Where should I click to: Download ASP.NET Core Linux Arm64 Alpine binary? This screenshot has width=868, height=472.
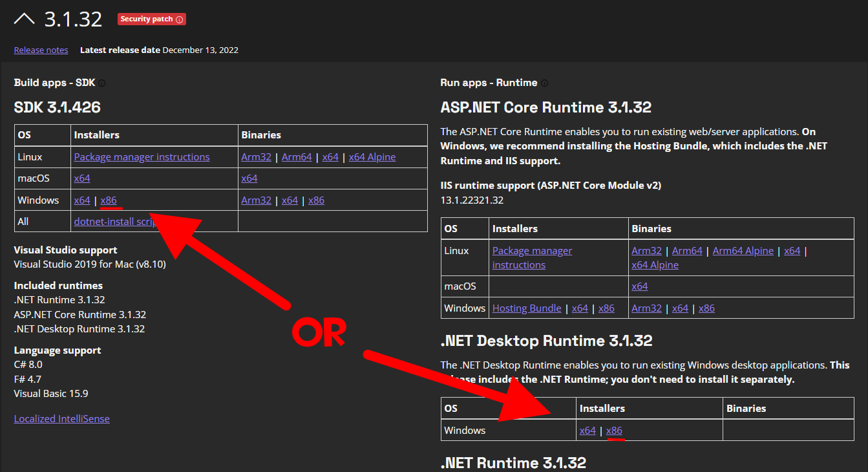coord(743,250)
